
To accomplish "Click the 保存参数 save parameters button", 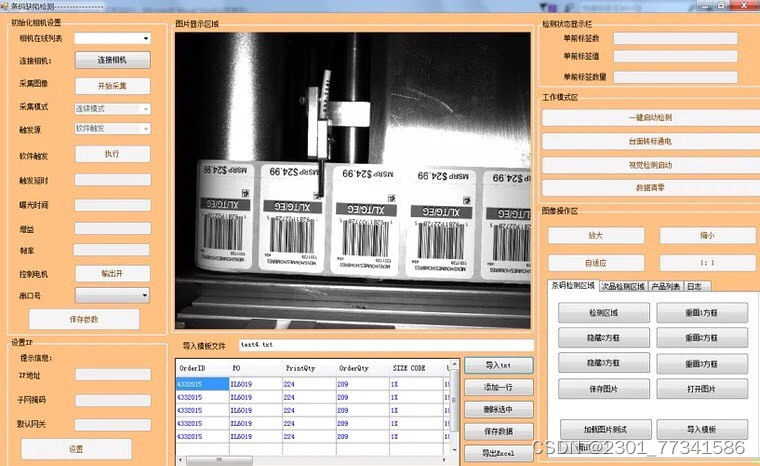I will click(x=84, y=319).
